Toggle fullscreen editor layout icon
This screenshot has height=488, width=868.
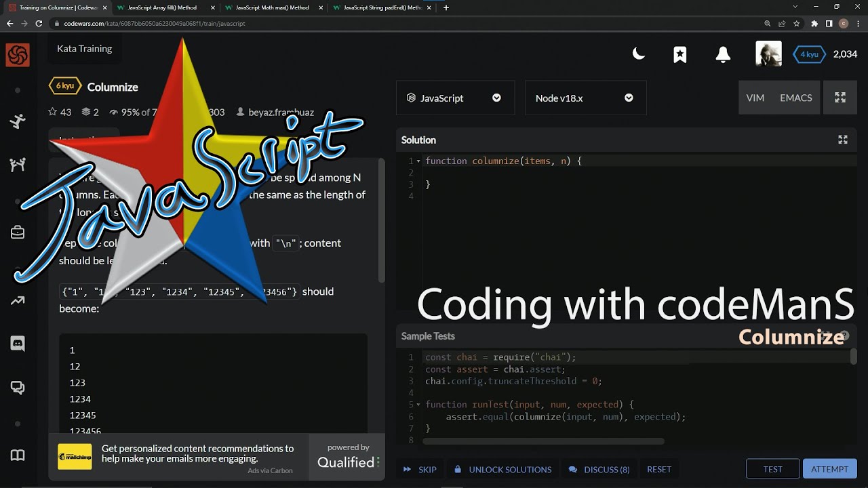tap(840, 98)
